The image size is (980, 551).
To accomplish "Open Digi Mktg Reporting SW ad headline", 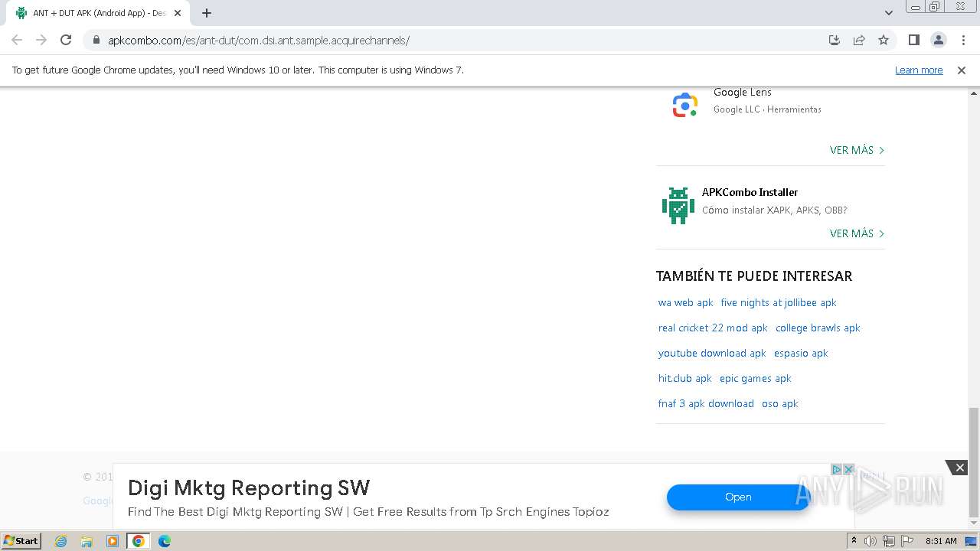I will (x=249, y=487).
